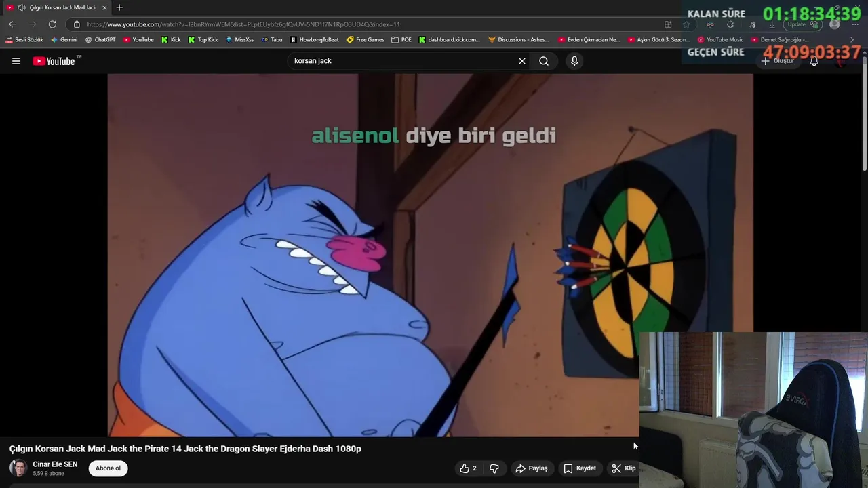The image size is (868, 488).
Task: Go back with the browser back arrow
Action: [12, 24]
